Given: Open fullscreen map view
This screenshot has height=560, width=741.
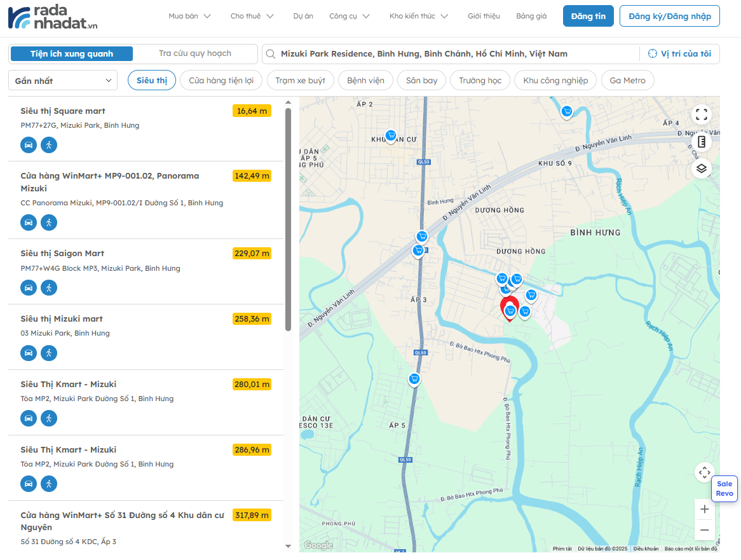Looking at the screenshot, I should [701, 114].
